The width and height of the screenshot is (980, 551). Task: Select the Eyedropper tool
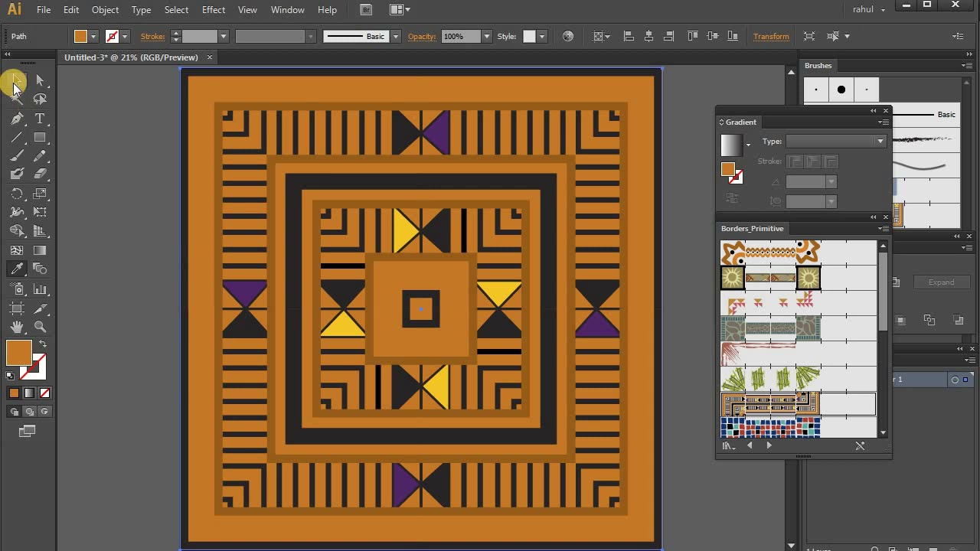(17, 269)
